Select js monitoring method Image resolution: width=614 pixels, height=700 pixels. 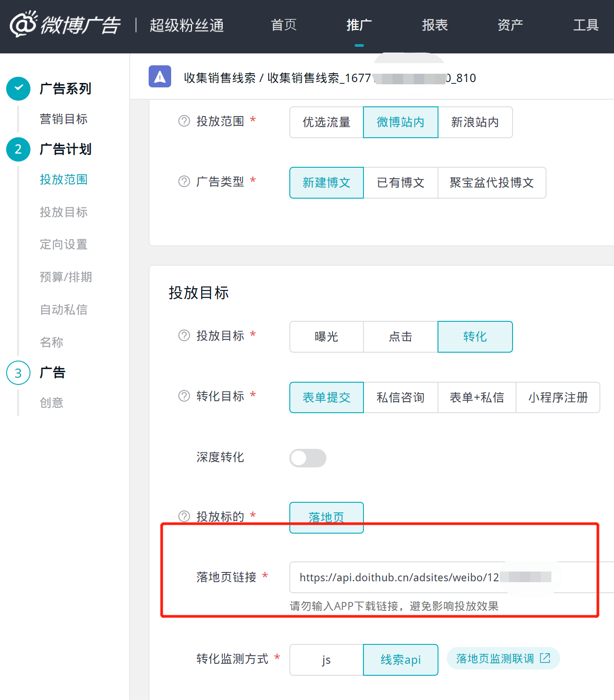pyautogui.click(x=326, y=660)
